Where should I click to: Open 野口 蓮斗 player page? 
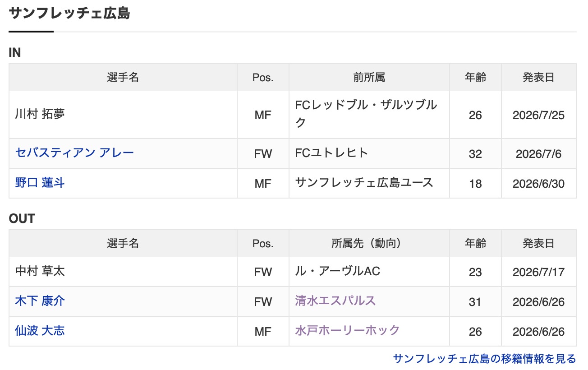(40, 182)
